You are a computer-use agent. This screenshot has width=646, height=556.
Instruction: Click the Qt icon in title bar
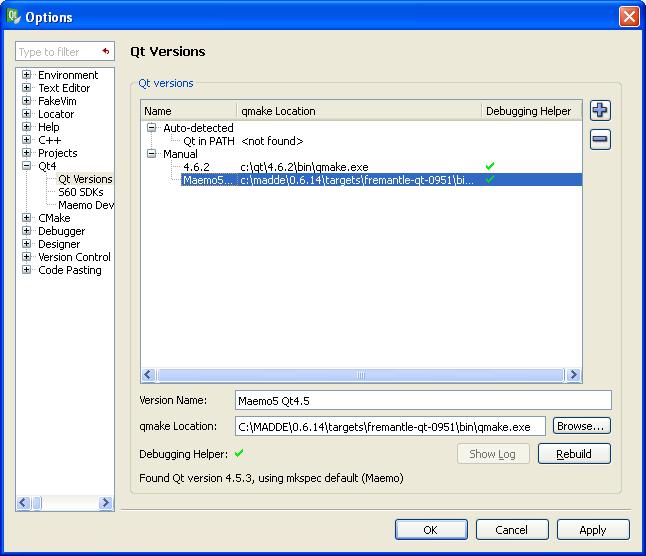pyautogui.click(x=14, y=17)
